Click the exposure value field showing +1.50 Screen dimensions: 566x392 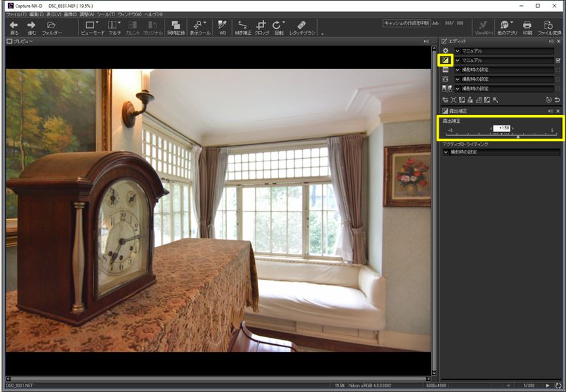pos(502,128)
